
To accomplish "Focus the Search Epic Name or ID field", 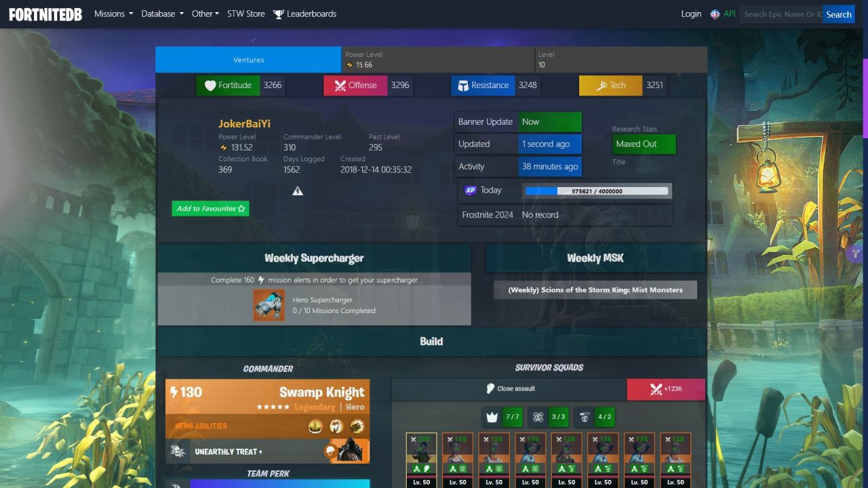I will [781, 14].
